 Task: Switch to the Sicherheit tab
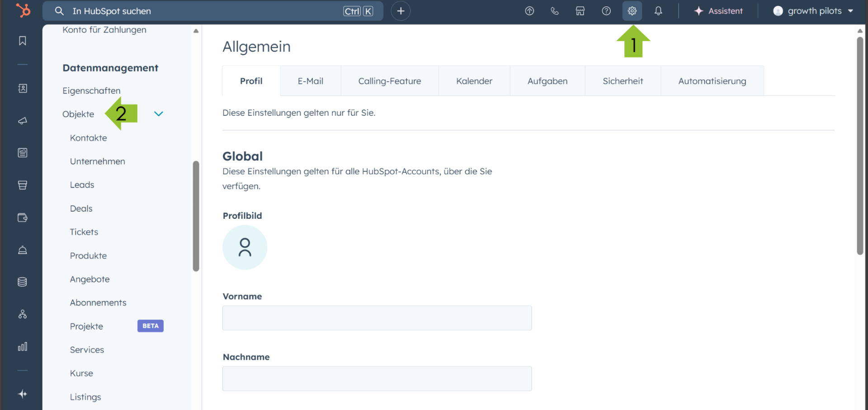pyautogui.click(x=623, y=81)
